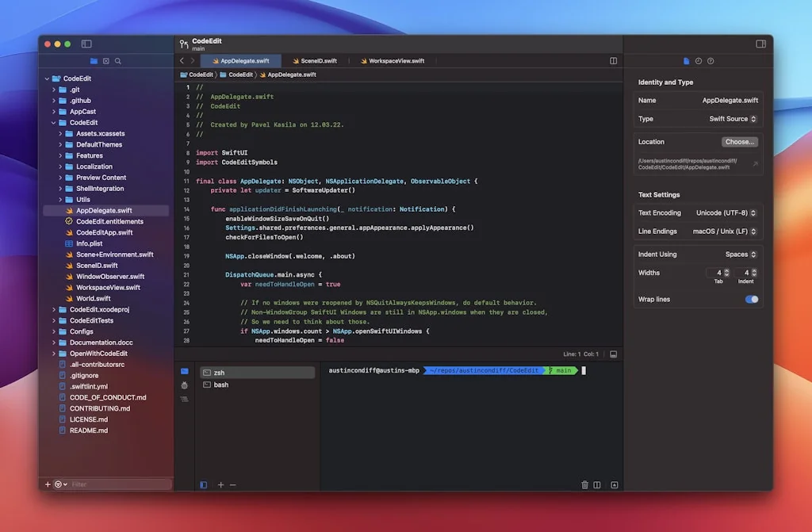Select the bash terminal session
Screen dimensions: 812x532
point(221,385)
